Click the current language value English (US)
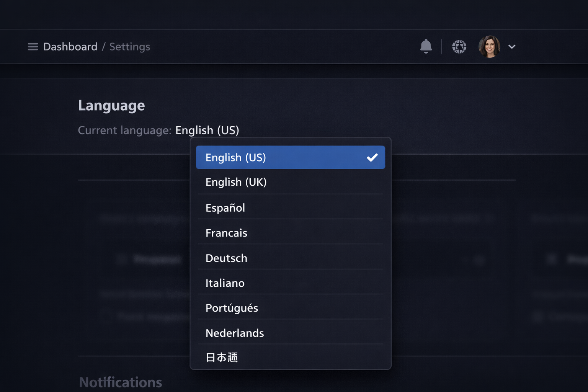 point(207,131)
